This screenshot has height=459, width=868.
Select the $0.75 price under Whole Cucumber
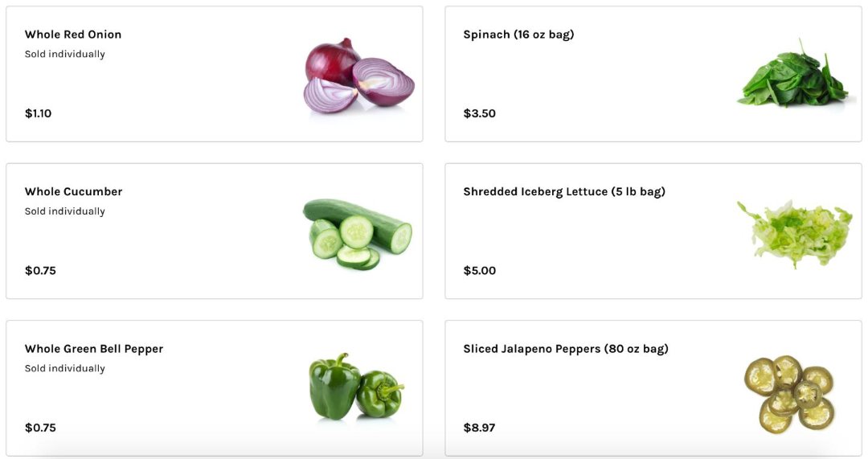point(40,270)
